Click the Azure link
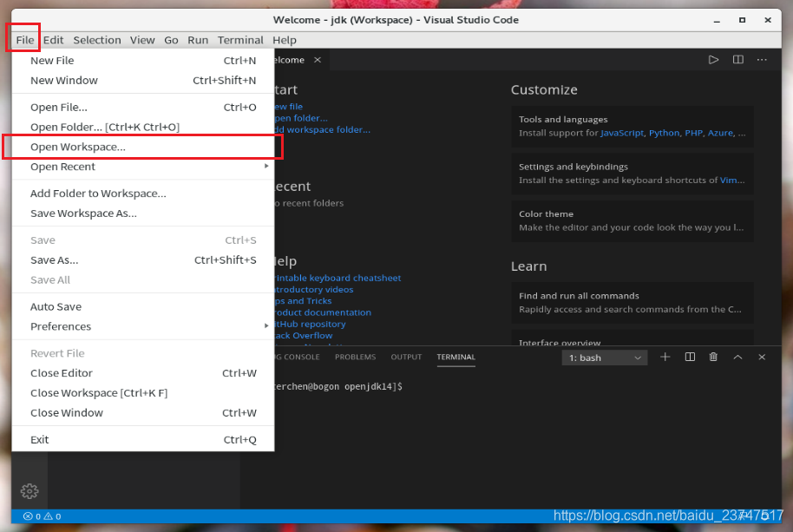 tap(720, 133)
